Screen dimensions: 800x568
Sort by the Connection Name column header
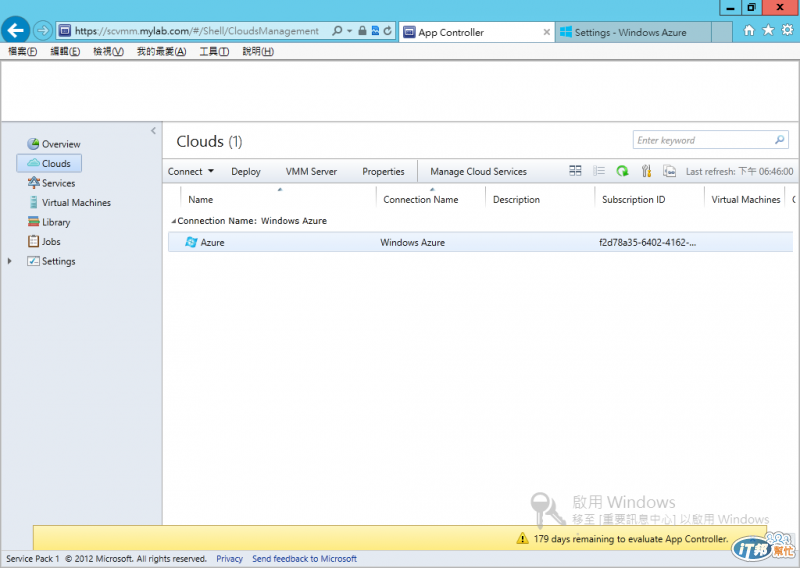click(421, 200)
